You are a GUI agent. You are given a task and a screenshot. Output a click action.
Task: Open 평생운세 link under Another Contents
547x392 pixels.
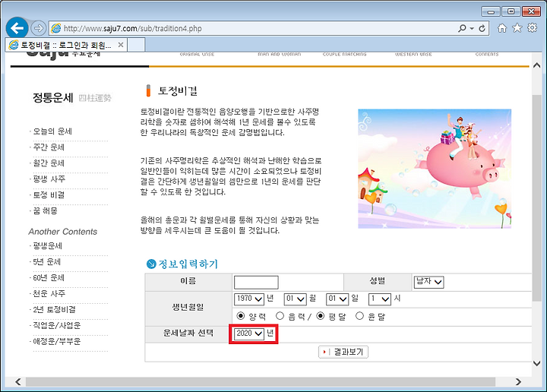coord(47,246)
